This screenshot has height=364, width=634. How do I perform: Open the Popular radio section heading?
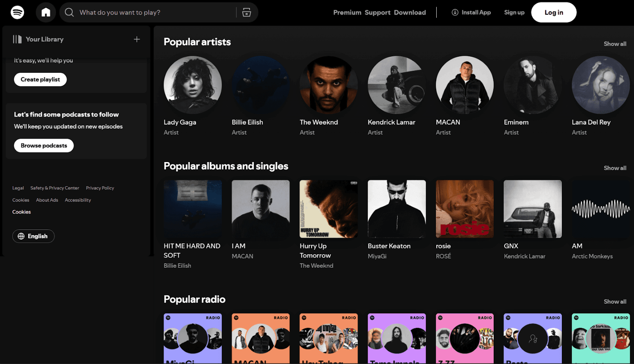click(195, 299)
